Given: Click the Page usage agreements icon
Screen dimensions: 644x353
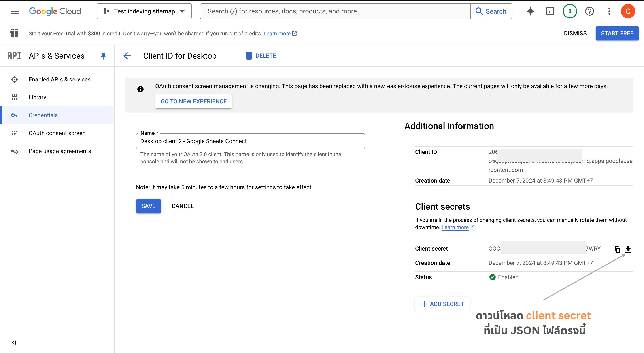Looking at the screenshot, I should (x=14, y=151).
